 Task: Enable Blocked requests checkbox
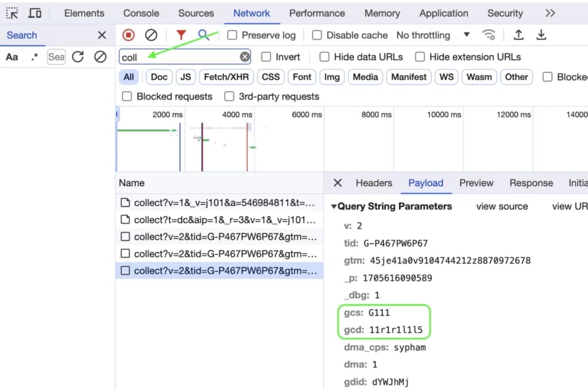(x=127, y=96)
